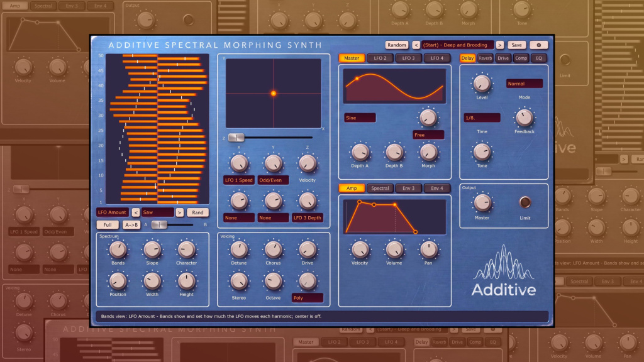Open the Odd/Even modulation target dropdown
This screenshot has height=362, width=644.
click(x=273, y=180)
